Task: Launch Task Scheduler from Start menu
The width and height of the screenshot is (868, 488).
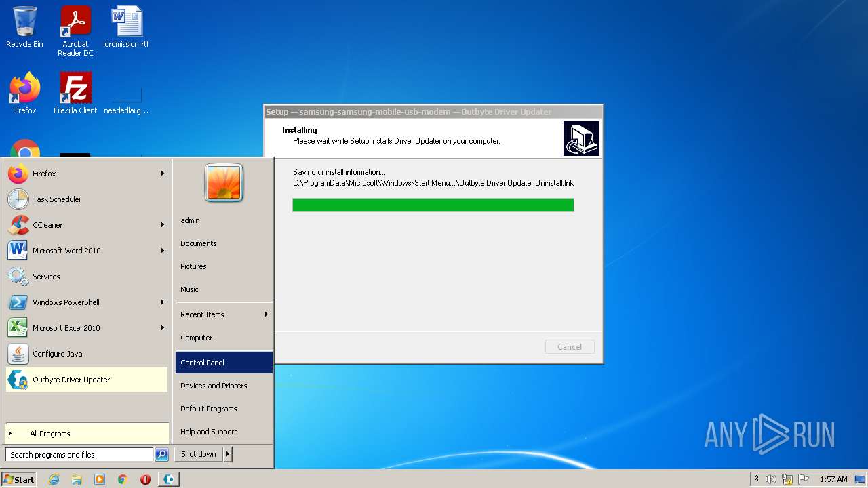Action: (86, 199)
